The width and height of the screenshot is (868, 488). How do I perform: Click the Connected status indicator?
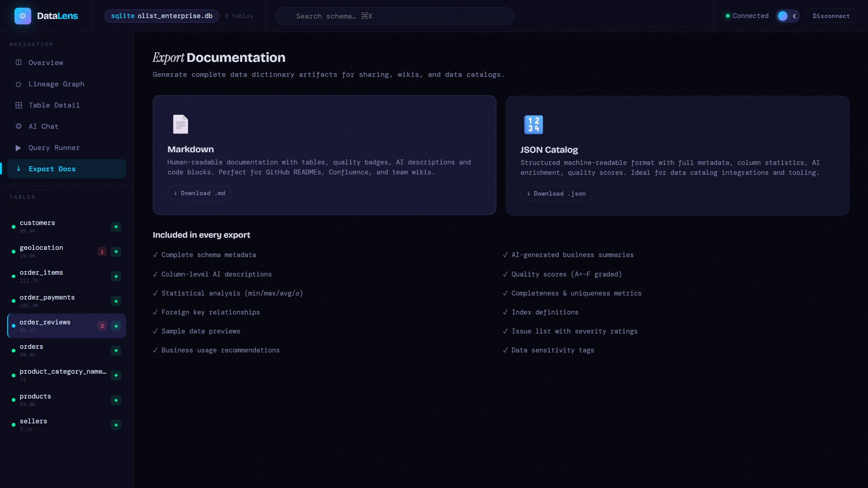(747, 16)
